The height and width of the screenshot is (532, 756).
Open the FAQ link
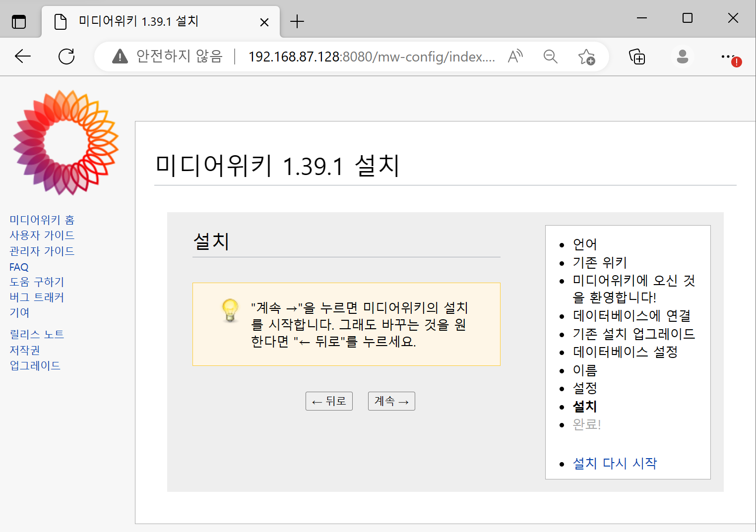point(19,267)
